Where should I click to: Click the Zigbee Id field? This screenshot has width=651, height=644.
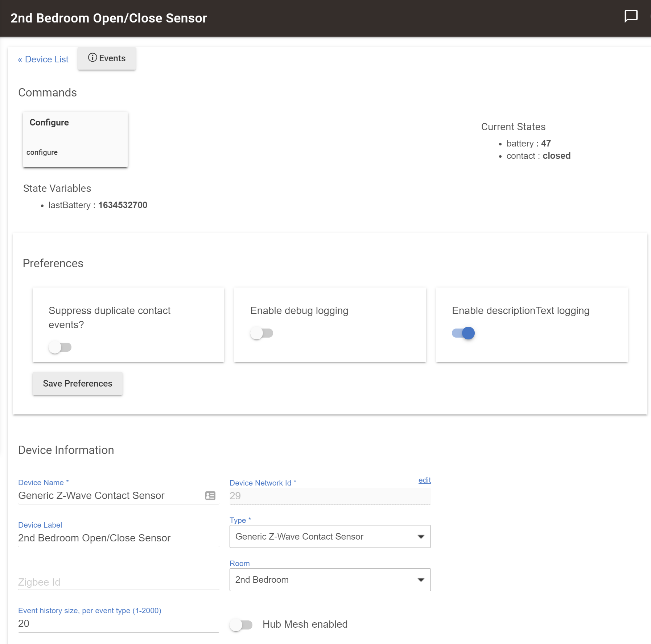pos(119,582)
